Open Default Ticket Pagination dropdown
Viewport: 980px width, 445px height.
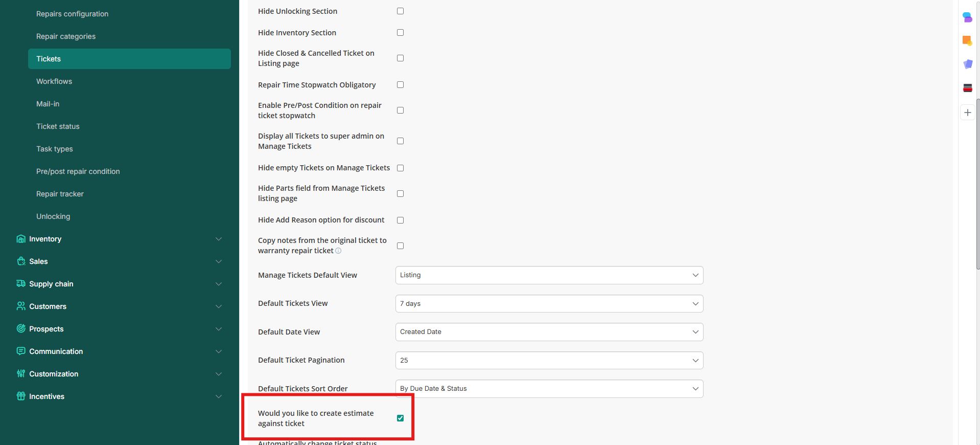coord(549,361)
